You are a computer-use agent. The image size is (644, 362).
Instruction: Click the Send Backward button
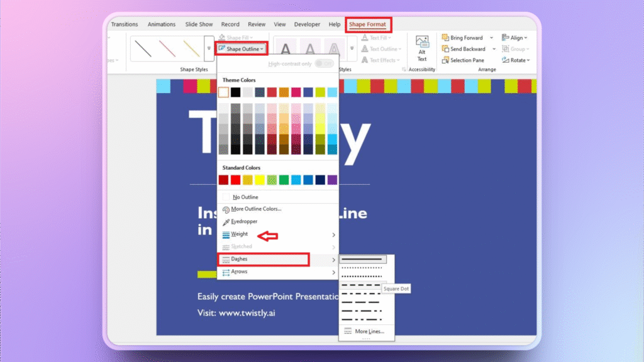(x=467, y=49)
